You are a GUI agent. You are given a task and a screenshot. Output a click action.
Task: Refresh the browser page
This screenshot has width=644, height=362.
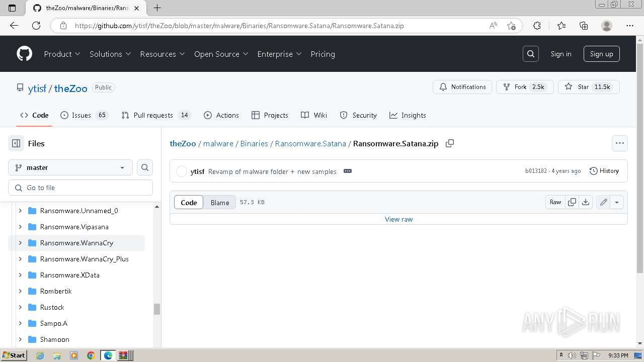[x=36, y=26]
